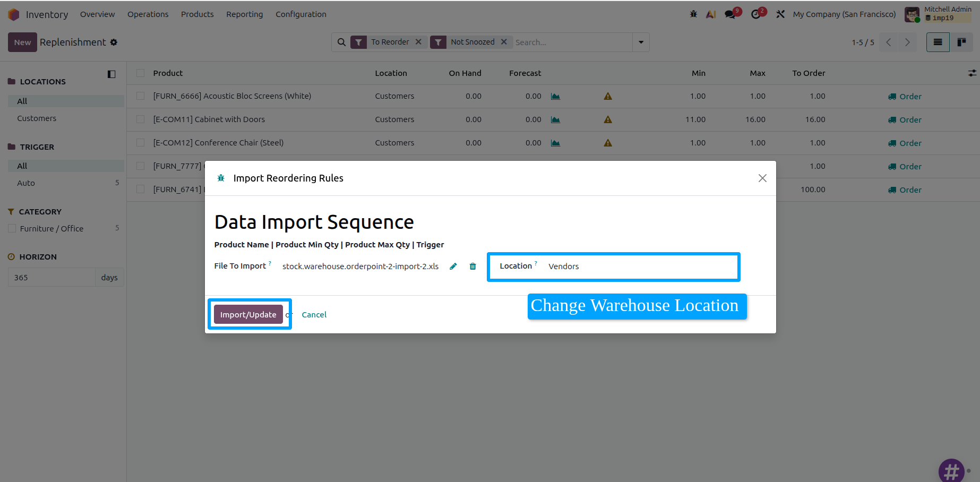Click Mitchell Admin user avatar
The image size is (980, 482).
(912, 14)
